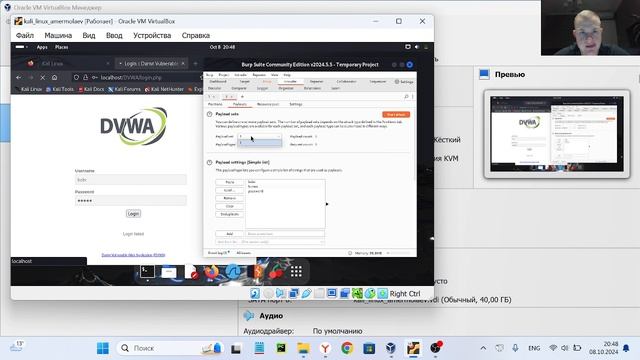Open Вид menu in VirtualBox

89,36
